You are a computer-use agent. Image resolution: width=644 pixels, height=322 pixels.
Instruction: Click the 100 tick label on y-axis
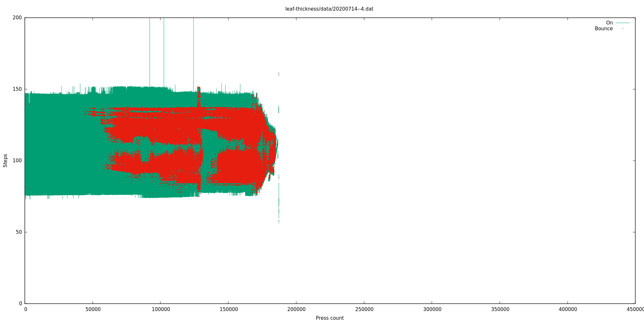pyautogui.click(x=17, y=161)
